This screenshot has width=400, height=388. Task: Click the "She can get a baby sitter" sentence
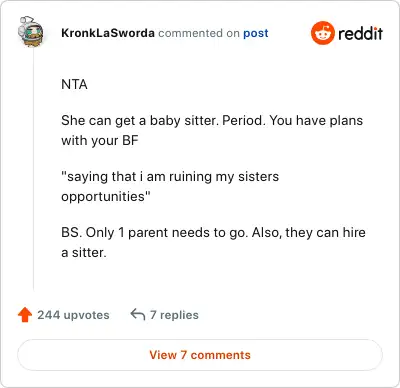(140, 121)
